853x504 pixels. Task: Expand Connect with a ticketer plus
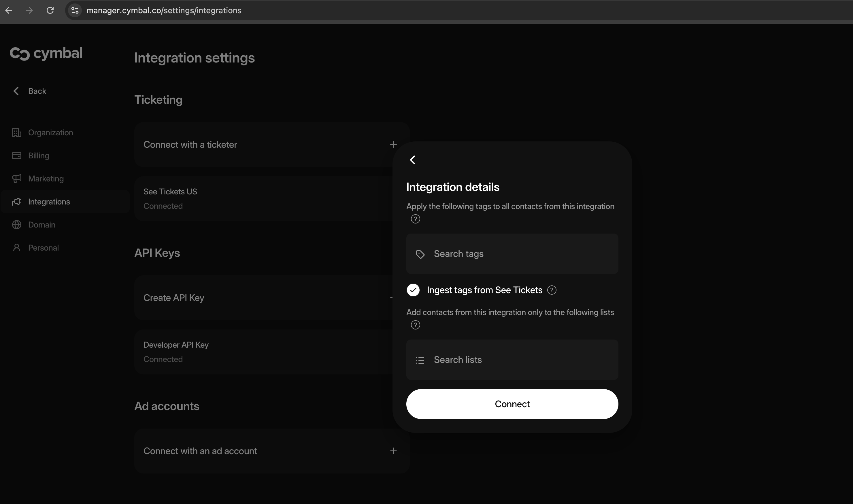[393, 145]
